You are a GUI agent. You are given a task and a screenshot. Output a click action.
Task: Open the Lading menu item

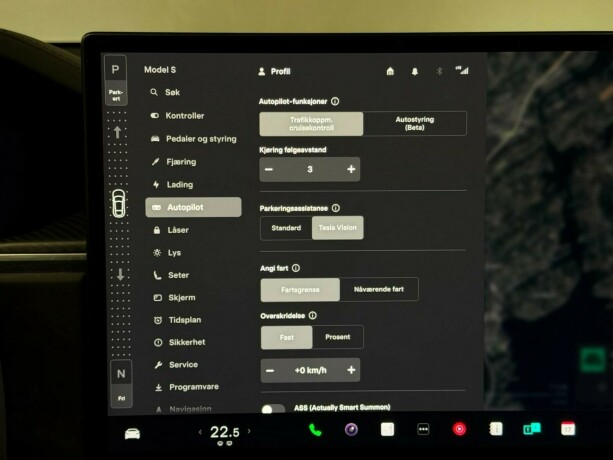point(180,185)
